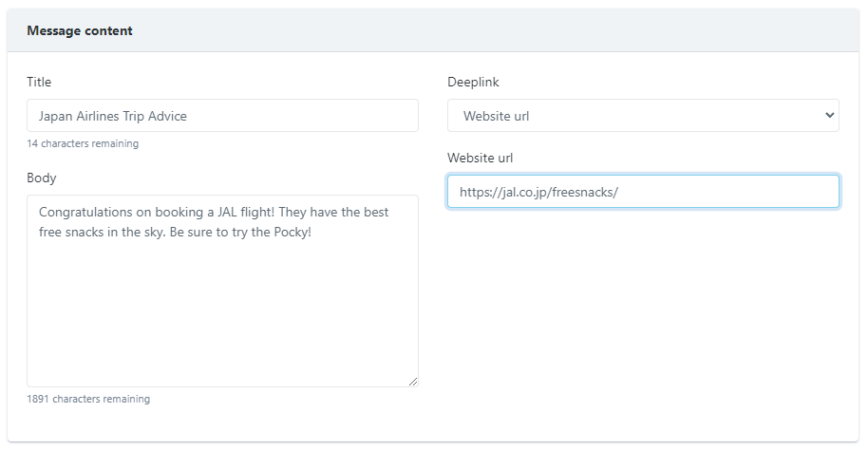The width and height of the screenshot is (868, 450).
Task: Place cursor on 'Japan' in the Title
Action: 57,116
